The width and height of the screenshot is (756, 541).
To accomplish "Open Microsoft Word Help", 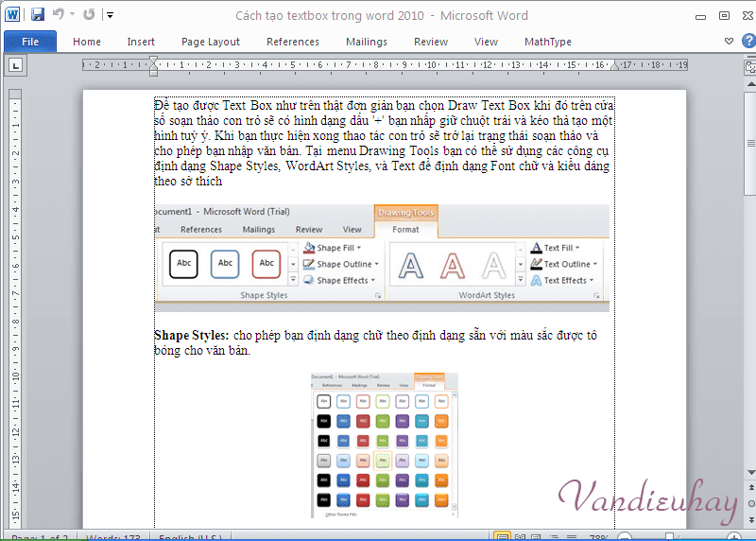I will (x=748, y=41).
